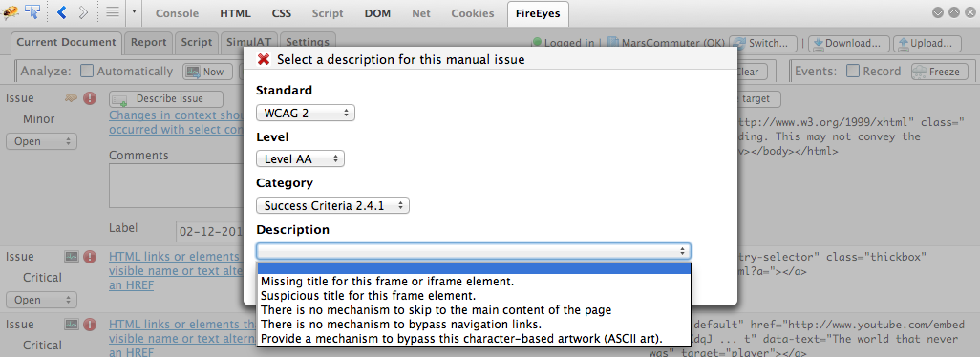
Task: Open the command list lines icon
Action: pos(113,11)
